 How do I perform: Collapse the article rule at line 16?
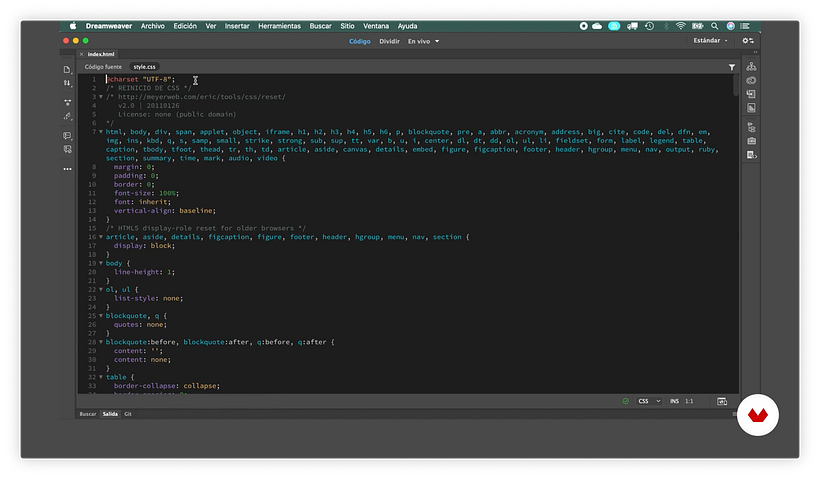(101, 237)
